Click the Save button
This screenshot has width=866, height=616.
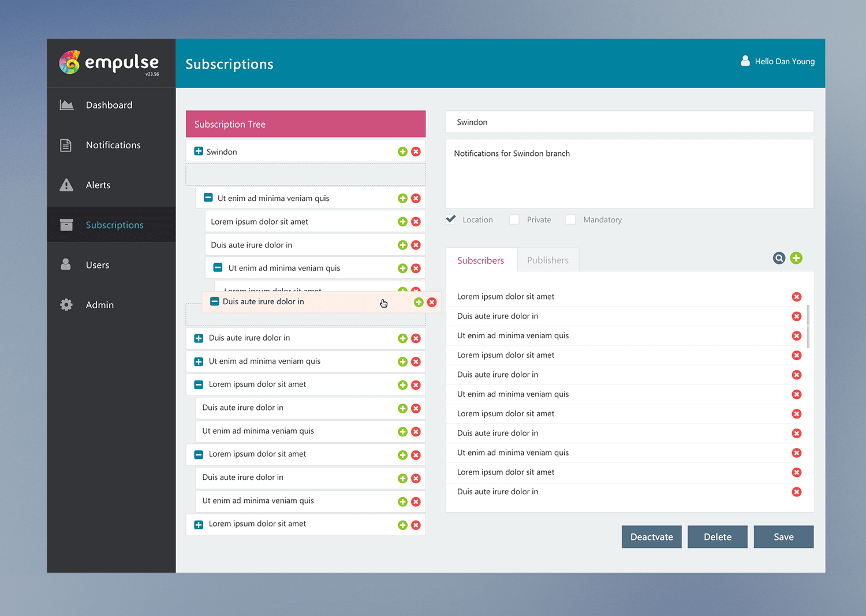(783, 537)
